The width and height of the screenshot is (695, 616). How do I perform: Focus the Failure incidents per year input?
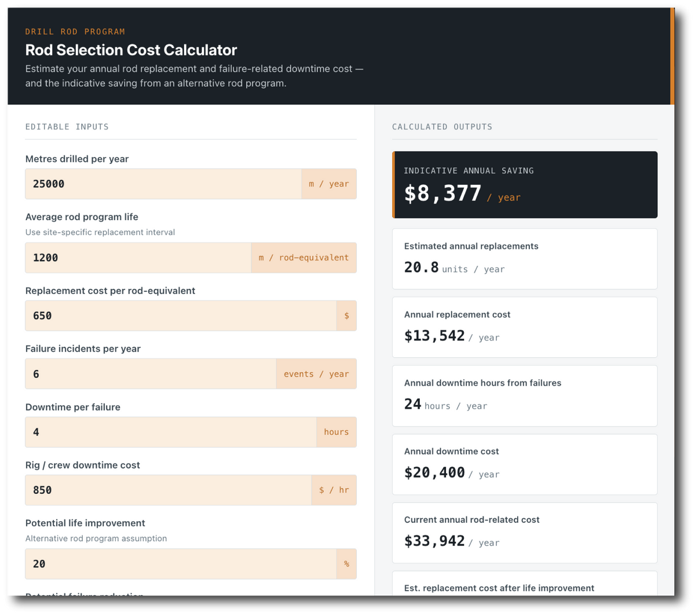pos(151,374)
